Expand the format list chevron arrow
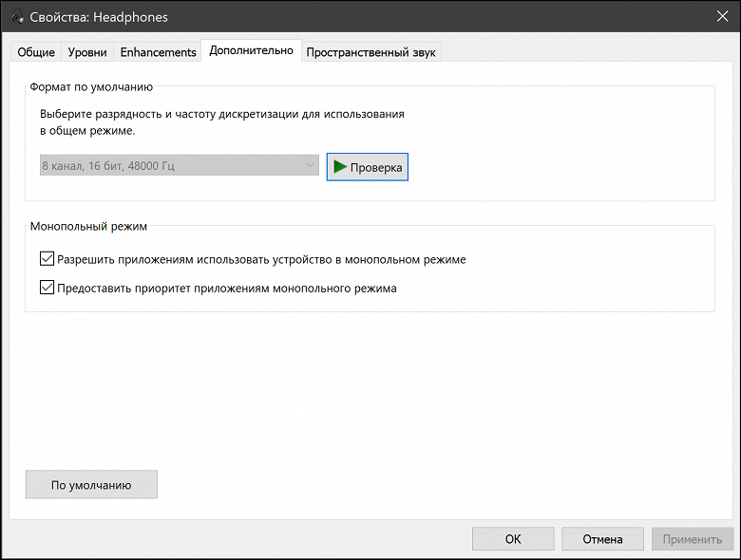This screenshot has width=741, height=560. [x=310, y=166]
